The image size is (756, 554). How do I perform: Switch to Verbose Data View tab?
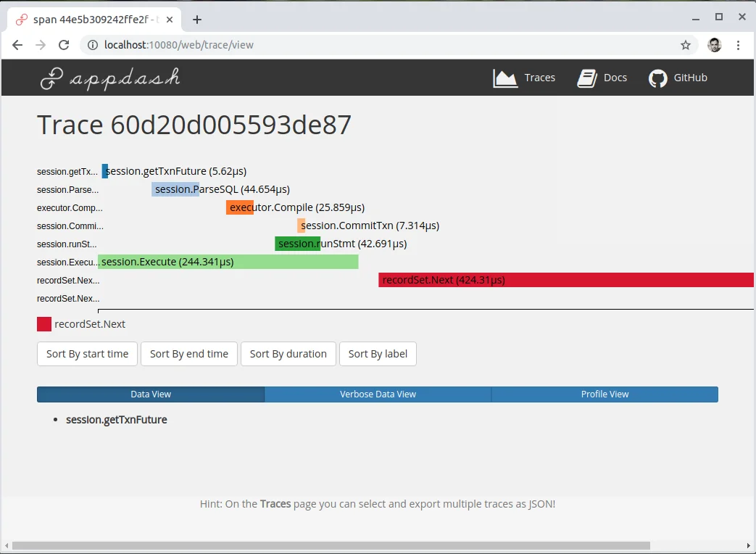[x=378, y=394]
